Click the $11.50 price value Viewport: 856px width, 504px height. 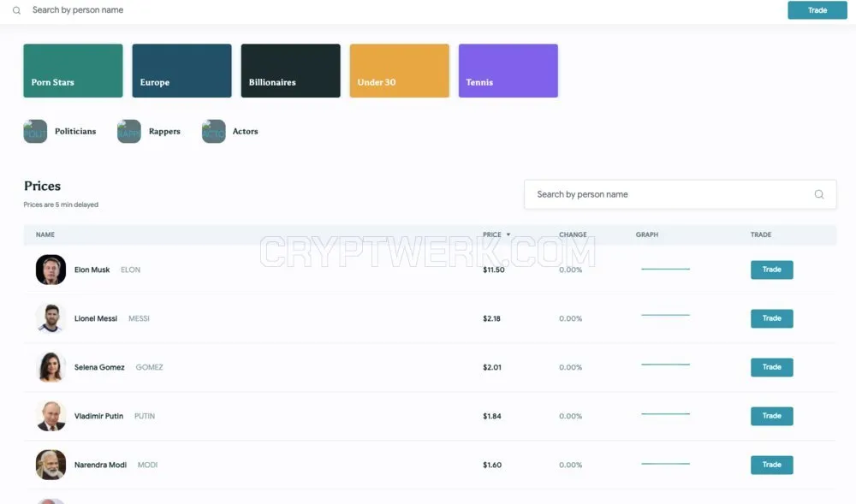494,270
